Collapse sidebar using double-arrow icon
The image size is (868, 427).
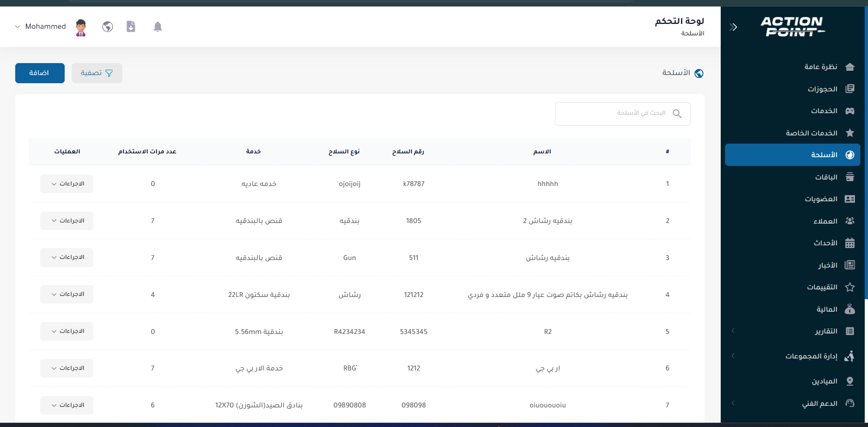tap(733, 27)
